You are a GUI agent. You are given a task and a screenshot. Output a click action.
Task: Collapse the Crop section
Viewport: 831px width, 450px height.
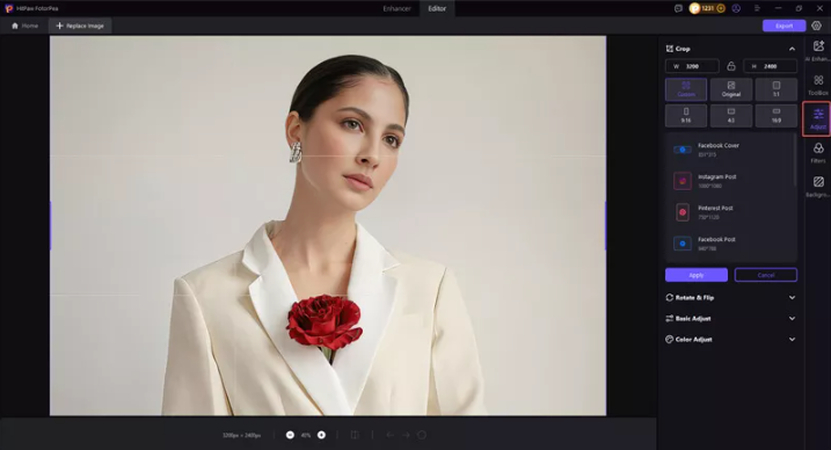(792, 49)
